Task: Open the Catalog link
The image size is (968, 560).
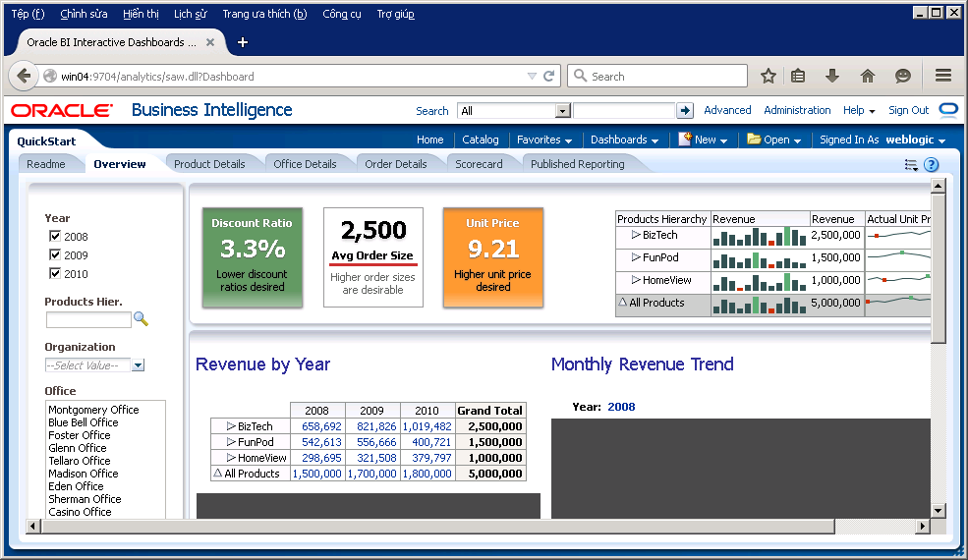Action: point(481,140)
